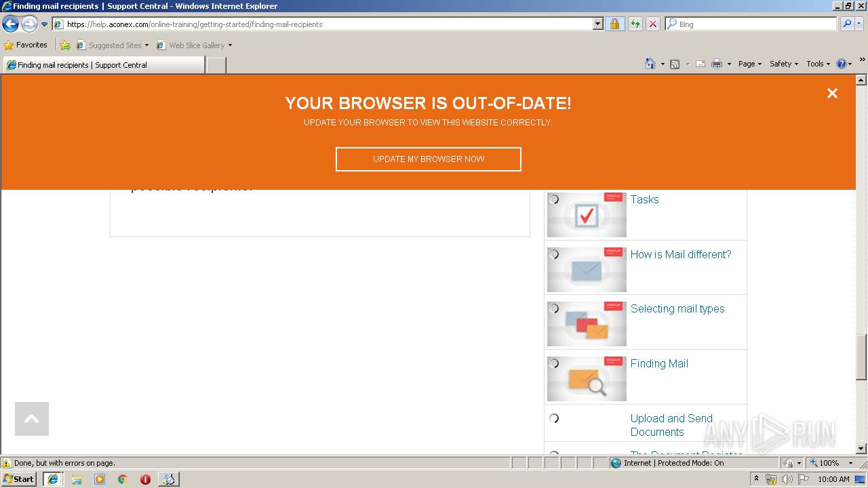Click the scrollbar up arrow
The image size is (868, 488).
(x=861, y=79)
